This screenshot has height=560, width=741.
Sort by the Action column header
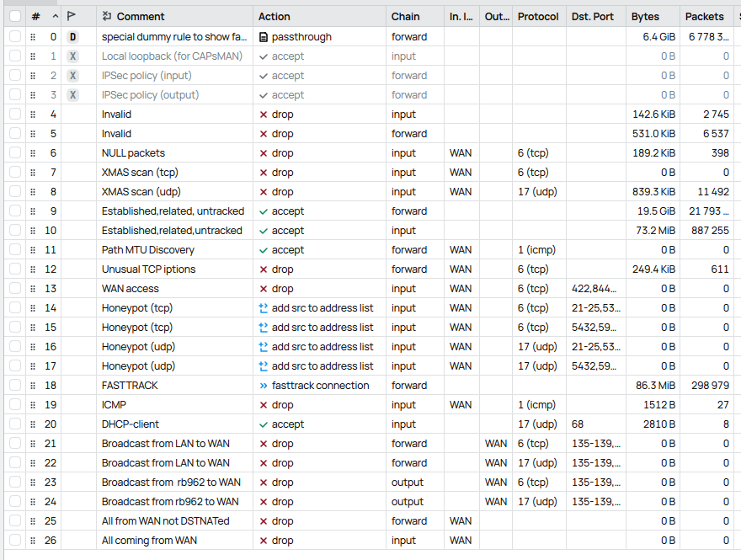[x=275, y=16]
